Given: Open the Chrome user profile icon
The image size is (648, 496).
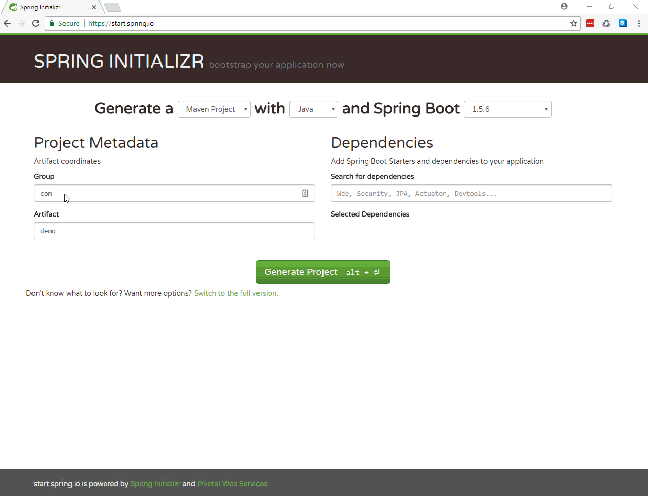Looking at the screenshot, I should point(564,6).
